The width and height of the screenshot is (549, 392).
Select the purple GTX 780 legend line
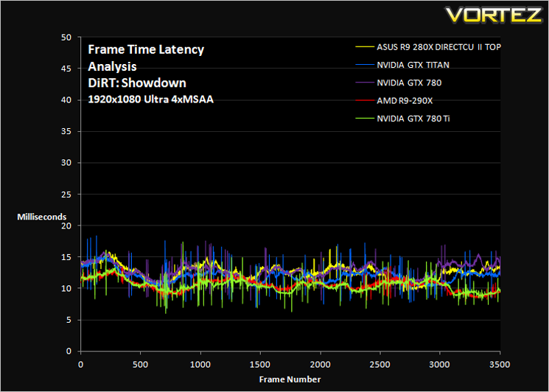pyautogui.click(x=365, y=83)
